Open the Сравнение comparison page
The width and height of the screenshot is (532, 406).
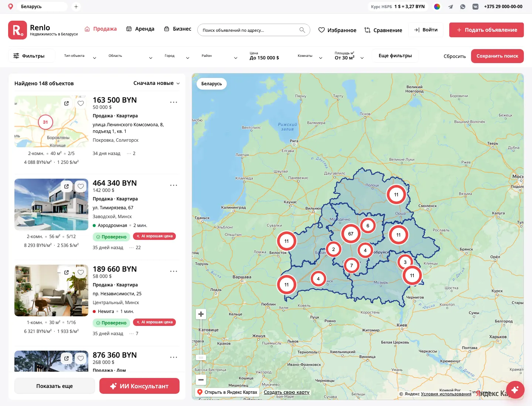pos(383,30)
